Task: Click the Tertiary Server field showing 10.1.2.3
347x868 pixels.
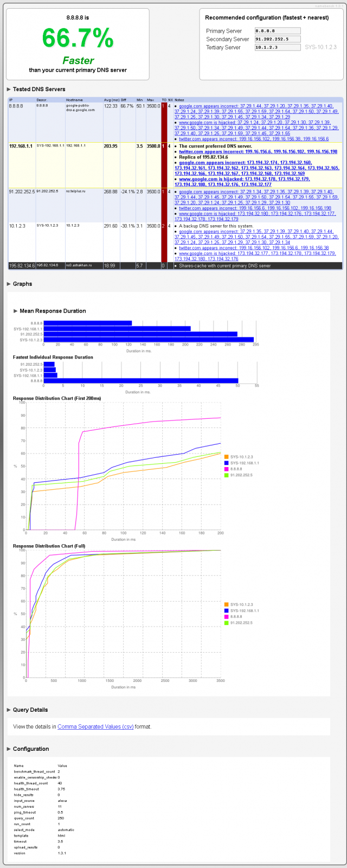Action: click(x=277, y=47)
